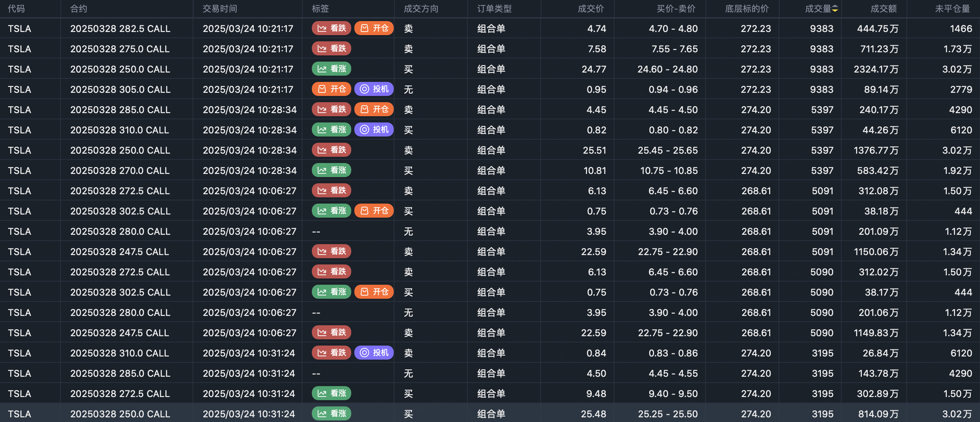Click 成交额 value 26.84万
This screenshot has height=422, width=980.
[881, 353]
